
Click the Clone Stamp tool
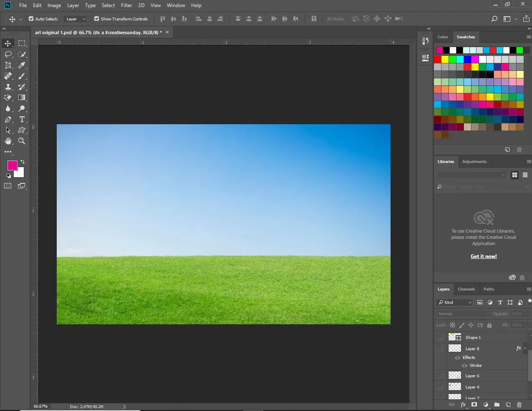8,87
